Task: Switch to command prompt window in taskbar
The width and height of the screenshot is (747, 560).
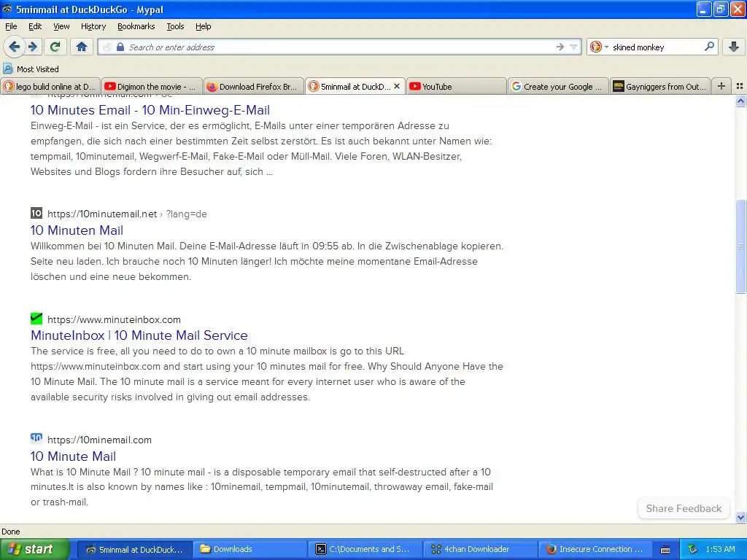Action: pos(366,550)
